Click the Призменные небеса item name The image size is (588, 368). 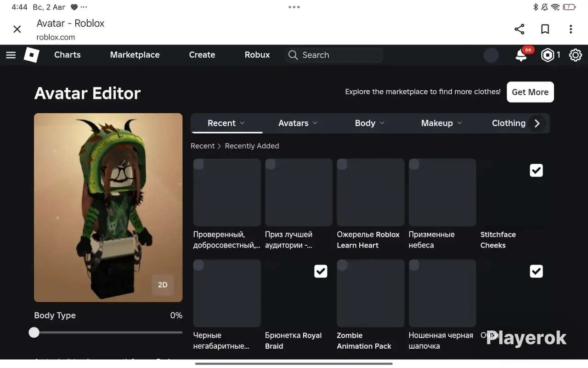(432, 240)
